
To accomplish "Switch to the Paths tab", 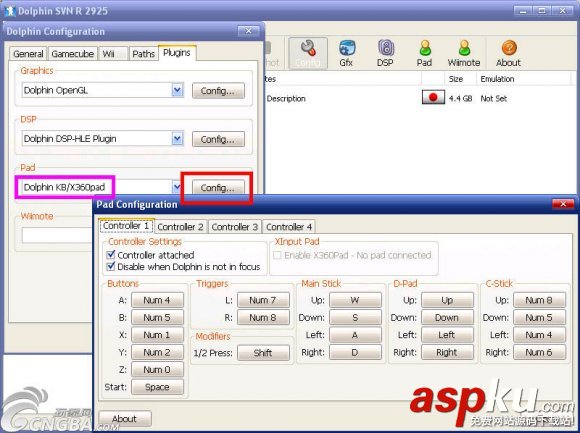I will pos(143,54).
